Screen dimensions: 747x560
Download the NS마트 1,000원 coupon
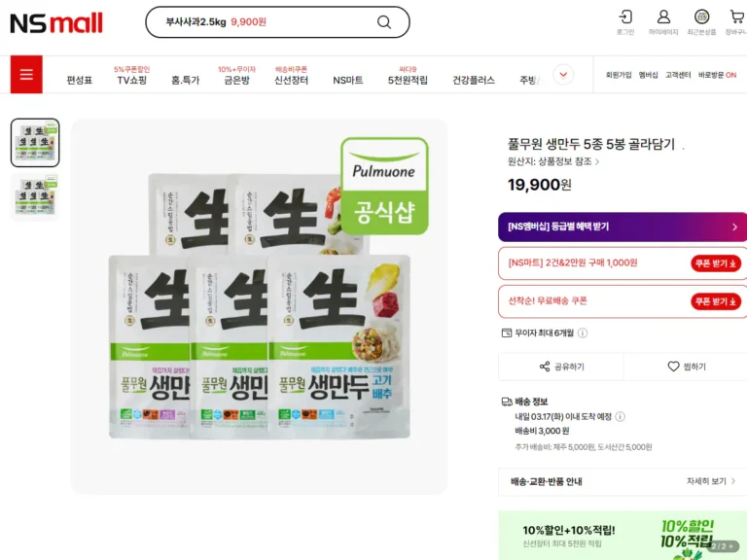716,263
